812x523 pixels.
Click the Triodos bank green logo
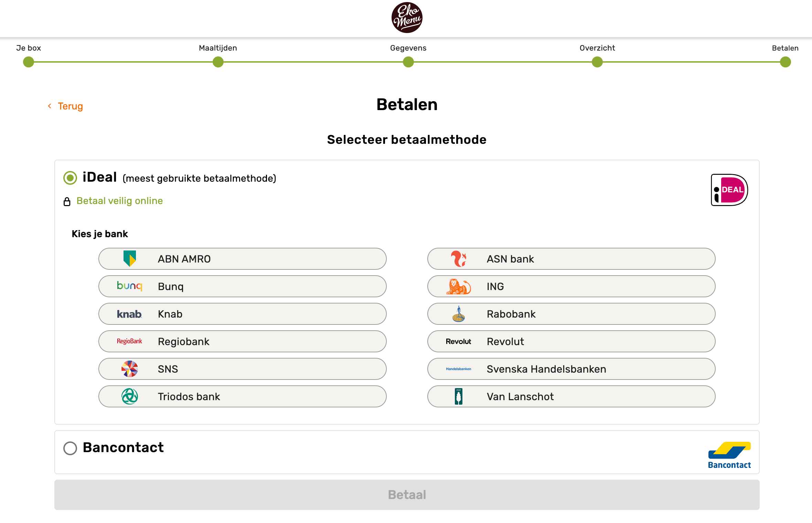pos(130,396)
